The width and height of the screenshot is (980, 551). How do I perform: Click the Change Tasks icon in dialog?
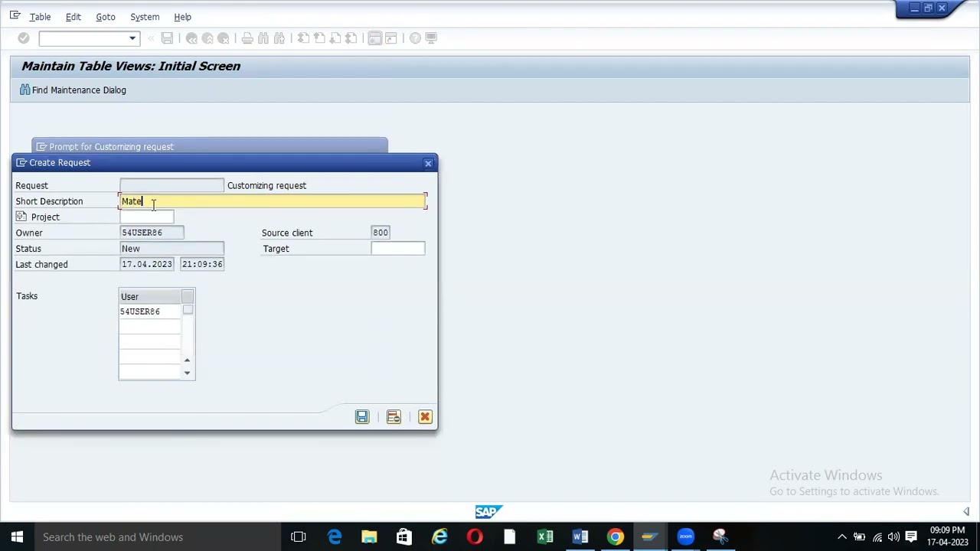pyautogui.click(x=394, y=417)
